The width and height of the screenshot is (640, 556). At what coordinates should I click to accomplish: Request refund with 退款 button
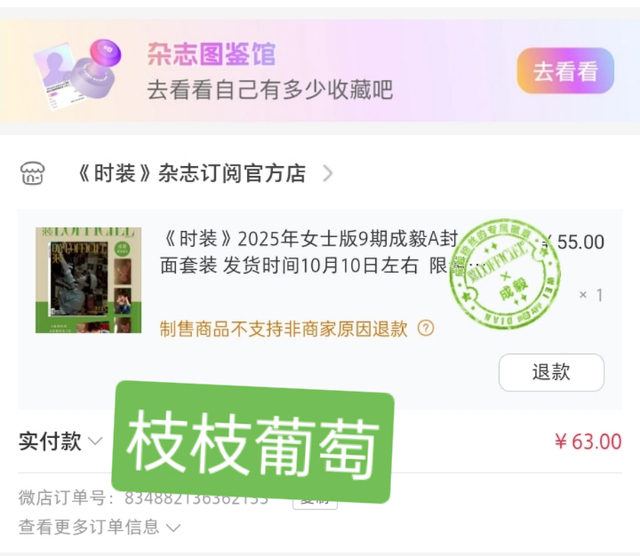pos(551,372)
